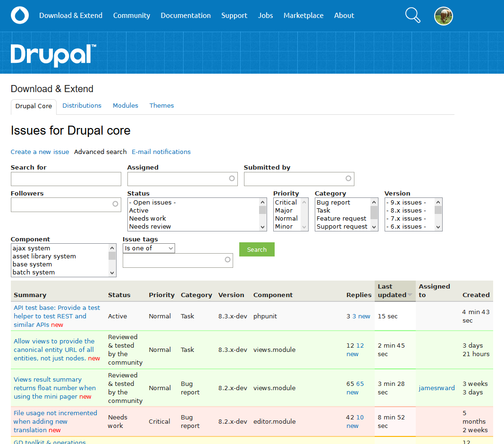Click the large Drupal wordmark banner
This screenshot has width=504, height=444.
53,55
